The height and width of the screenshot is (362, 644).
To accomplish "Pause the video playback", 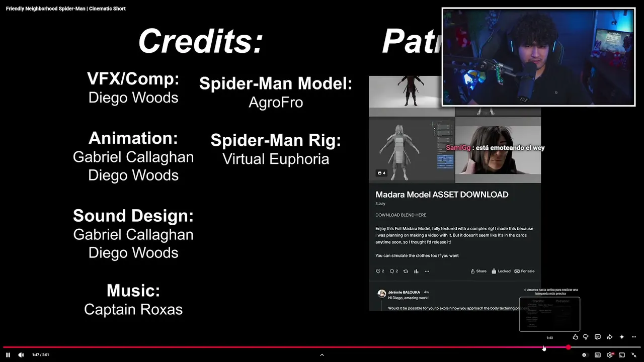I will pos(8,355).
